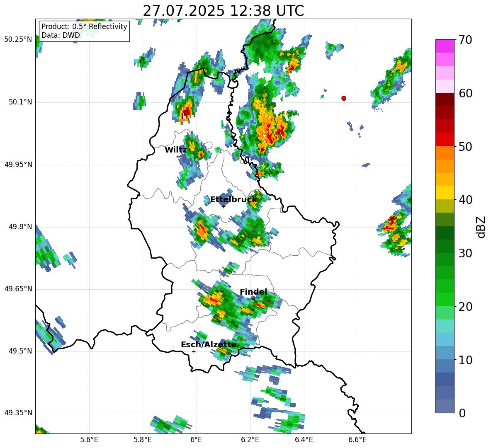Click the 6.4°E longitude label

tap(304, 440)
